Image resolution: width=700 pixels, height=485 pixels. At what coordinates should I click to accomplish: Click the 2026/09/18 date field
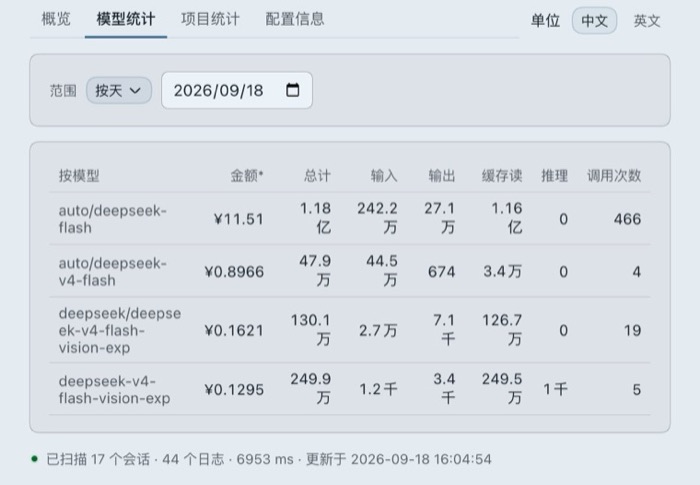[x=237, y=91]
